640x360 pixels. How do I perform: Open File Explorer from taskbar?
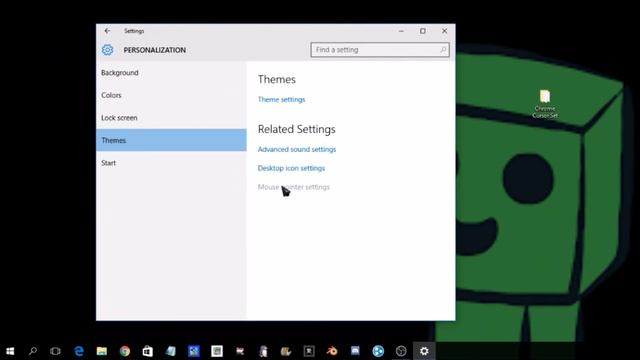102,351
